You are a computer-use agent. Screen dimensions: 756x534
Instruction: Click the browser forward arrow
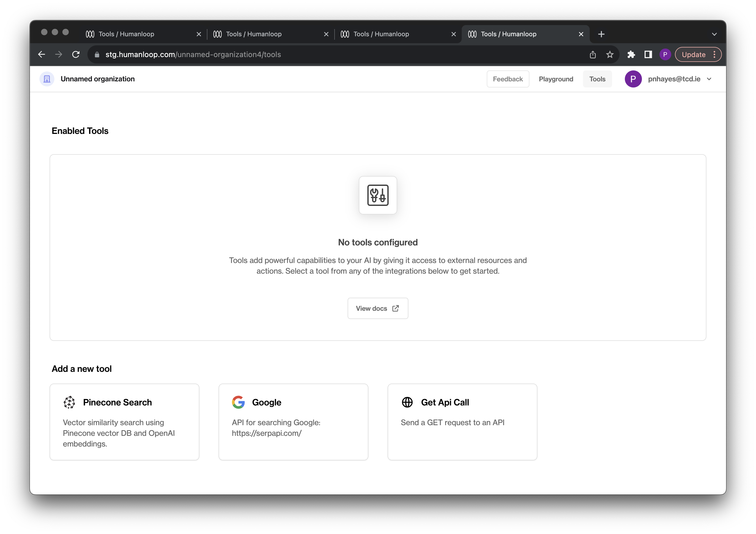(x=59, y=54)
